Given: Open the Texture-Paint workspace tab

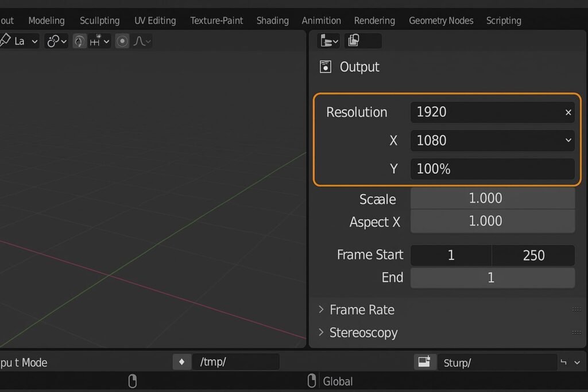Looking at the screenshot, I should tap(216, 21).
